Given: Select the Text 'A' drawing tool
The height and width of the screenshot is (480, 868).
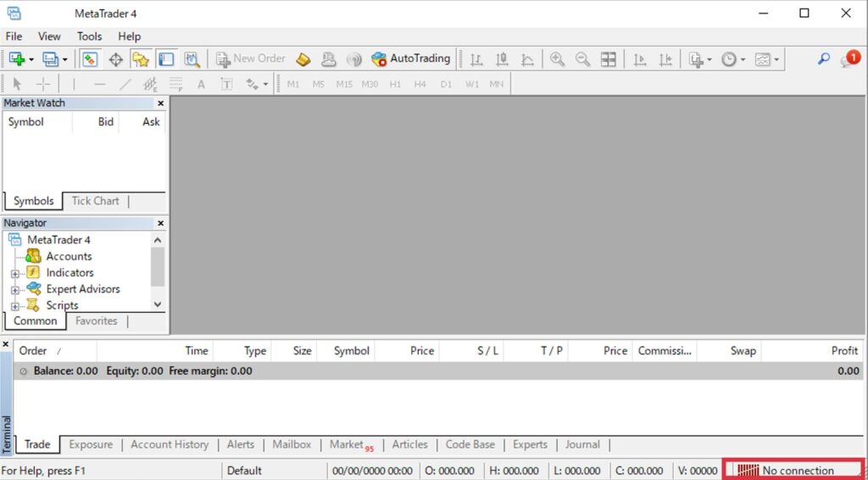Looking at the screenshot, I should (202, 84).
